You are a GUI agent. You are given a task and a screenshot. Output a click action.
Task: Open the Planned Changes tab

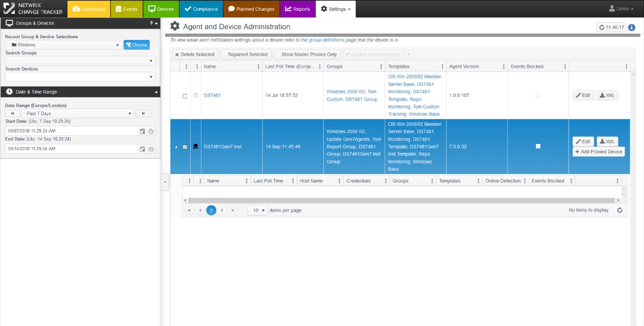pos(251,9)
